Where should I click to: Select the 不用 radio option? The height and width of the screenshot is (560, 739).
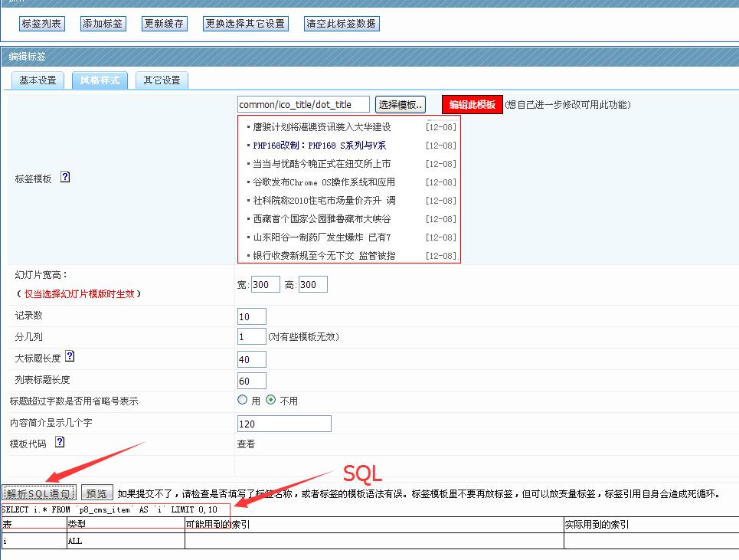(x=270, y=401)
